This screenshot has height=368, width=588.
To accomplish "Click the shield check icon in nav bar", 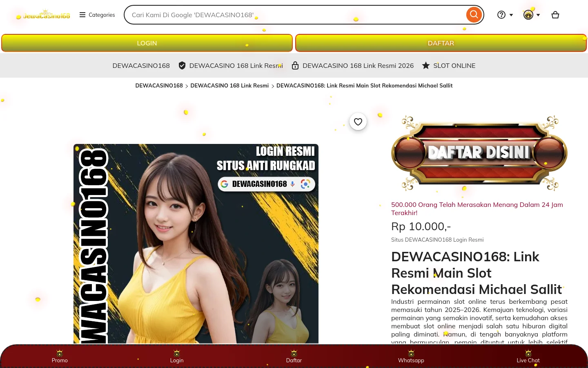I will click(182, 65).
